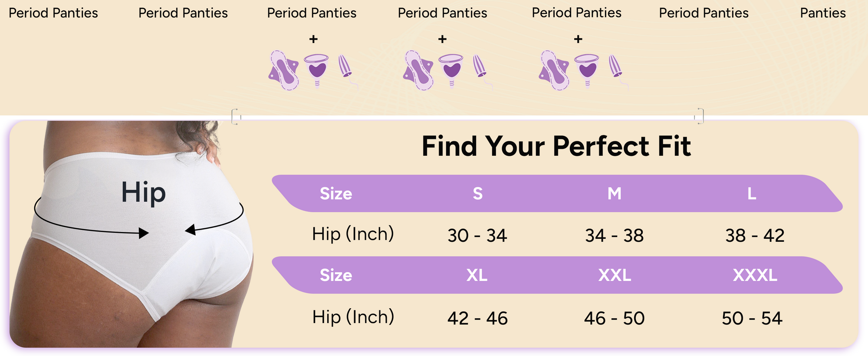Click the sanitary pad icon in the leftmost icon group
The width and height of the screenshot is (868, 356).
(284, 70)
